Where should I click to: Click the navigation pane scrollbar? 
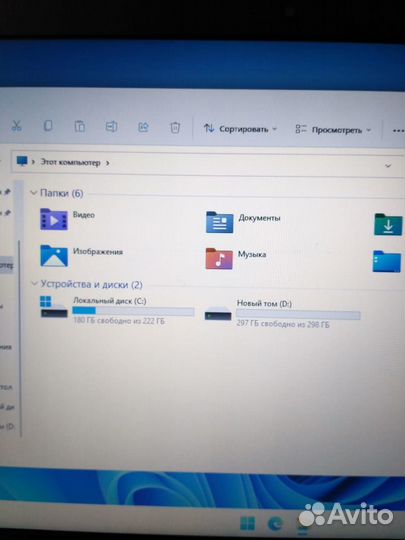(x=20, y=339)
